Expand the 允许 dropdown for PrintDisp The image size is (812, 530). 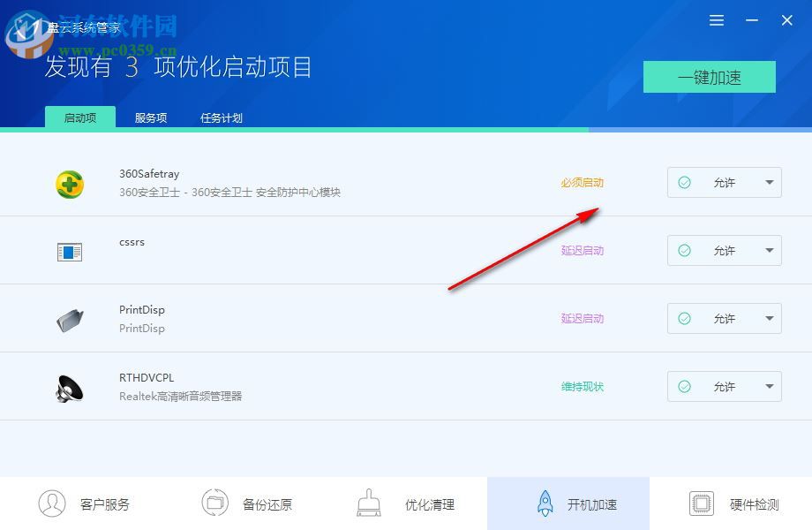pos(769,318)
